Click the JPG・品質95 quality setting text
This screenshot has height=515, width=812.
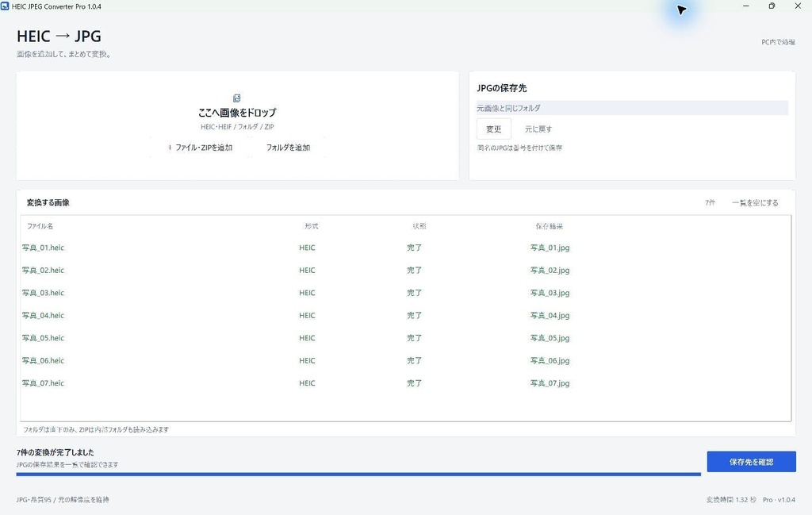click(x=33, y=499)
